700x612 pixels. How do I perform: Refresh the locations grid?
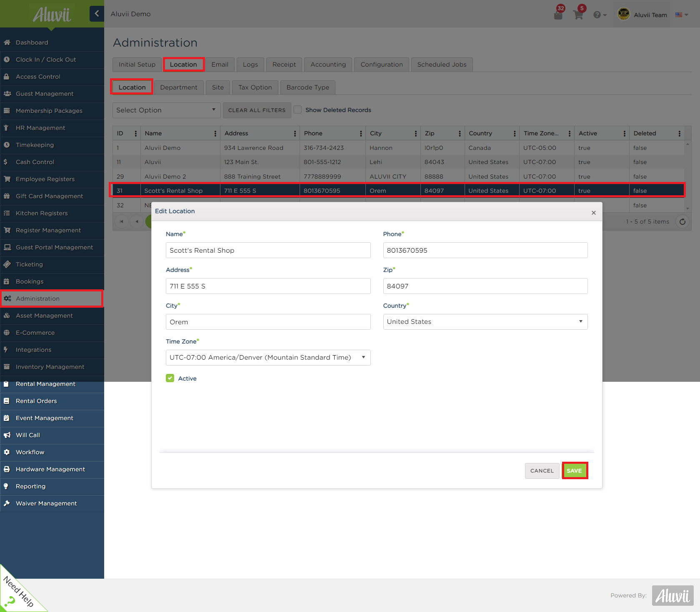click(x=682, y=221)
